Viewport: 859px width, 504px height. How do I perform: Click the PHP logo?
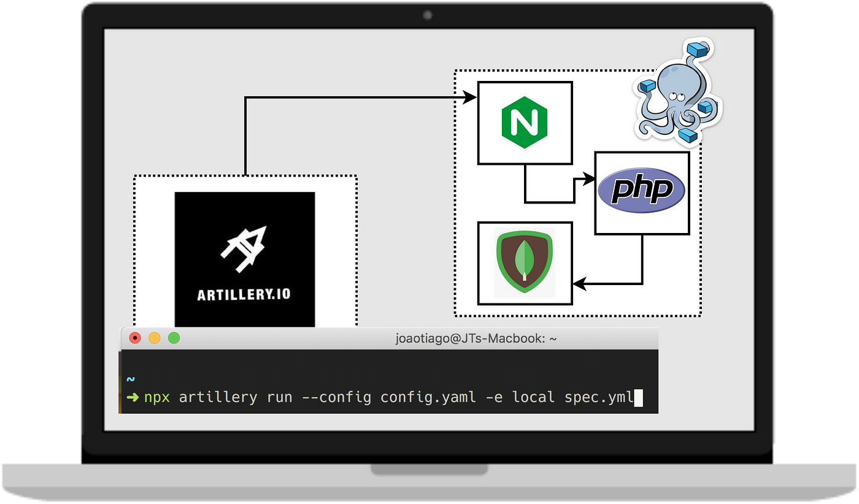[x=641, y=191]
